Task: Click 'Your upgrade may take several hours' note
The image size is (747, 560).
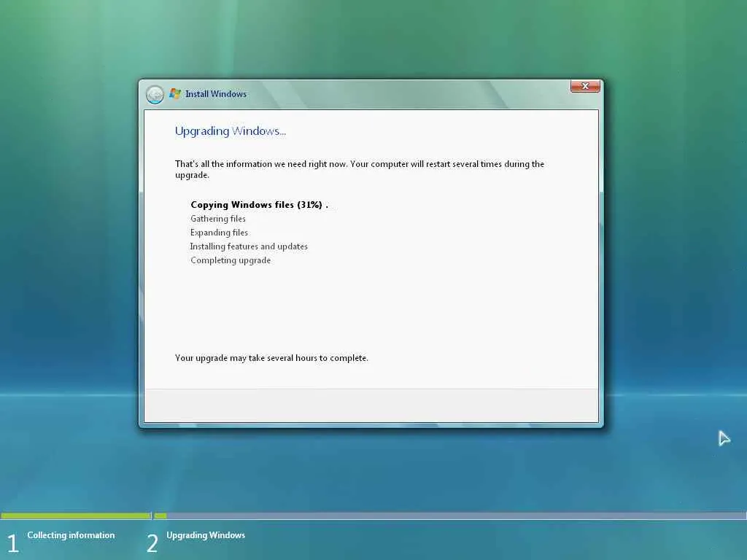Action: [271, 357]
